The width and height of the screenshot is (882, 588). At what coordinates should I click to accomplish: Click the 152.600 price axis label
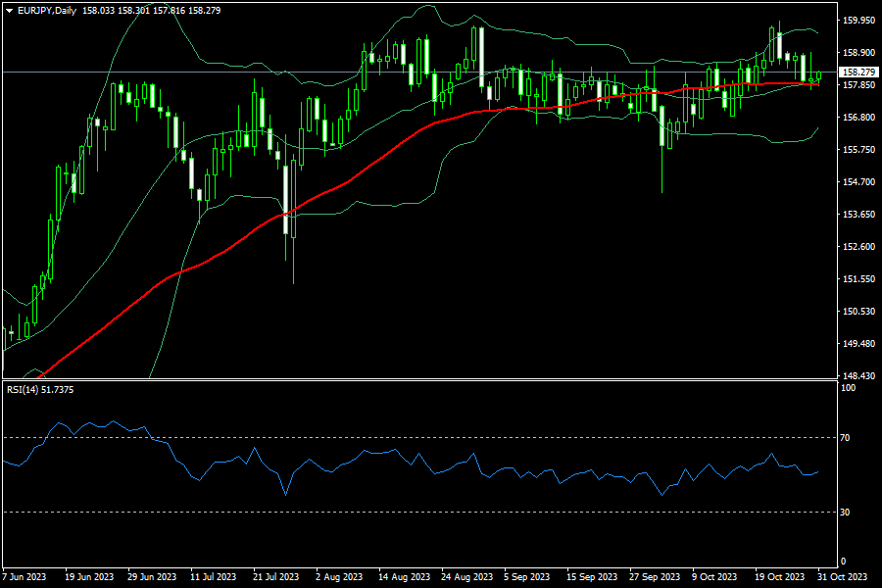point(858,246)
